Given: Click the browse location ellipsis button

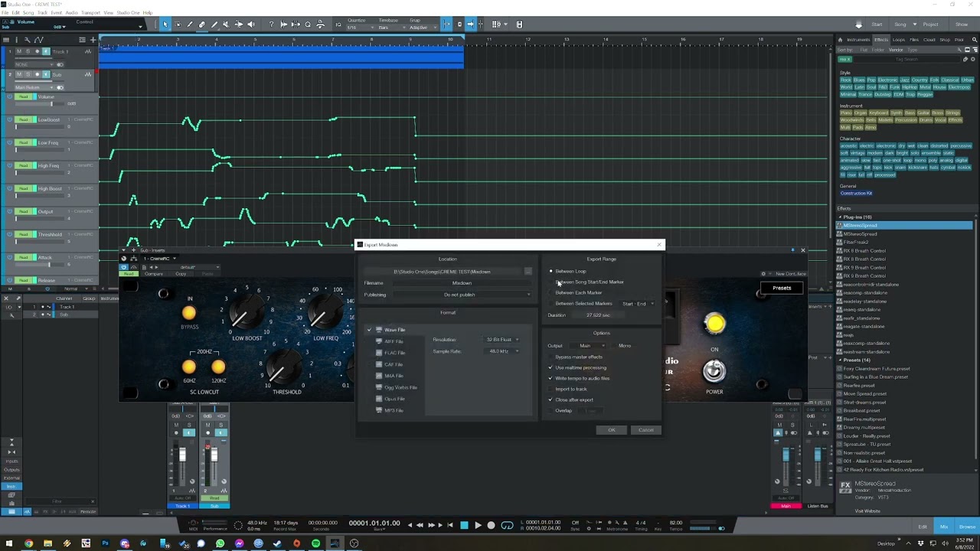Looking at the screenshot, I should 528,272.
